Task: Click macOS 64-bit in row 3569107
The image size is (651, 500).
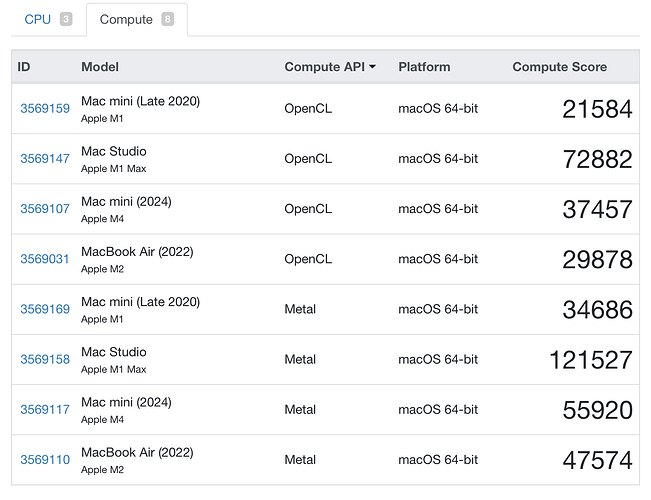Action: coord(438,208)
